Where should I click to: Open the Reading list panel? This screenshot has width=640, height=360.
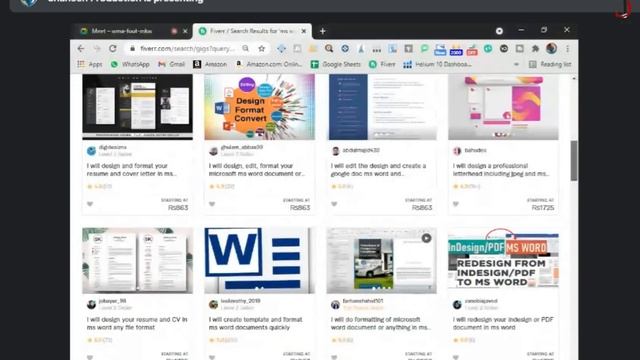(550, 64)
